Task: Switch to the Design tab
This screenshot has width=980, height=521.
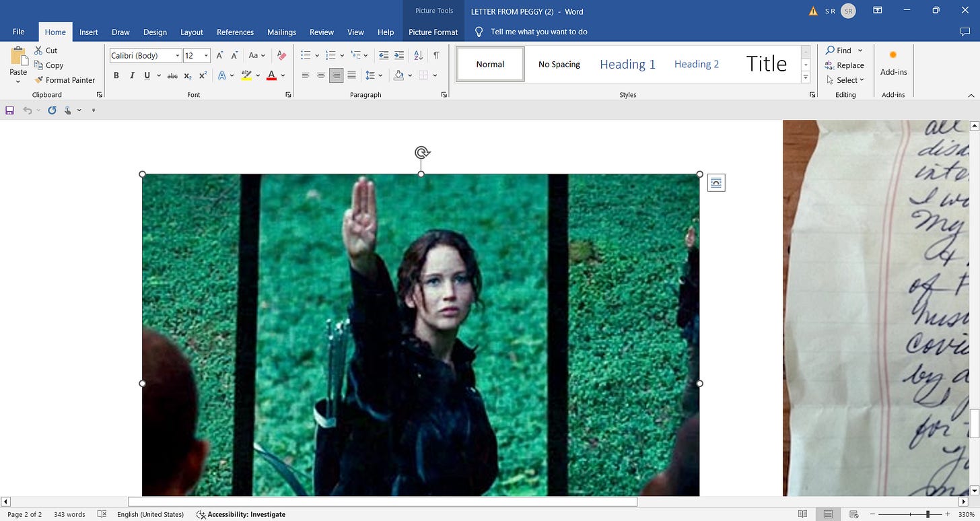Action: click(x=155, y=32)
